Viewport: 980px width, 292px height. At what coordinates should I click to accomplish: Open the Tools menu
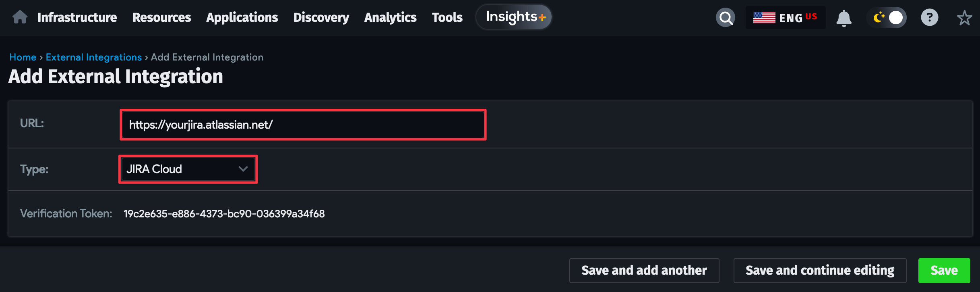(447, 17)
